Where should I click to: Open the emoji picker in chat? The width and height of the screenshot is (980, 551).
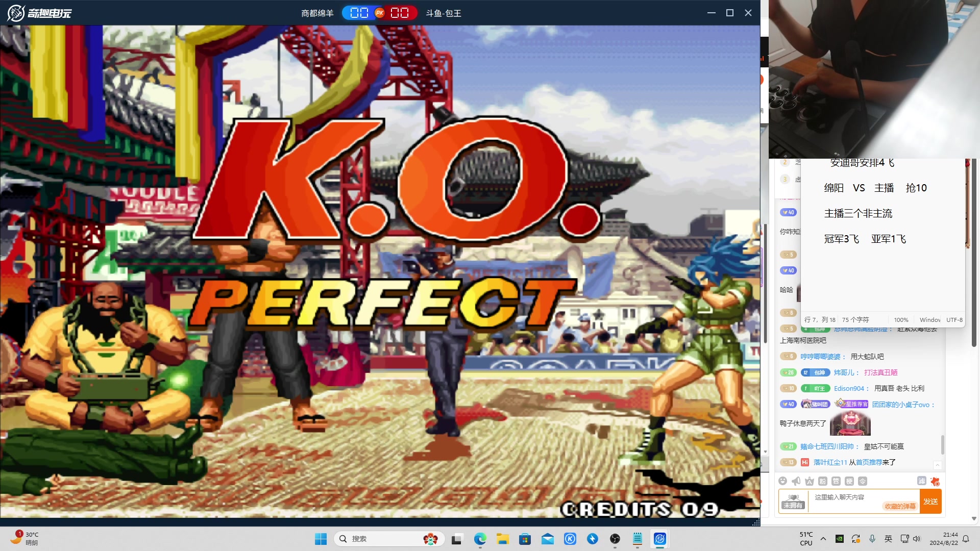click(782, 481)
